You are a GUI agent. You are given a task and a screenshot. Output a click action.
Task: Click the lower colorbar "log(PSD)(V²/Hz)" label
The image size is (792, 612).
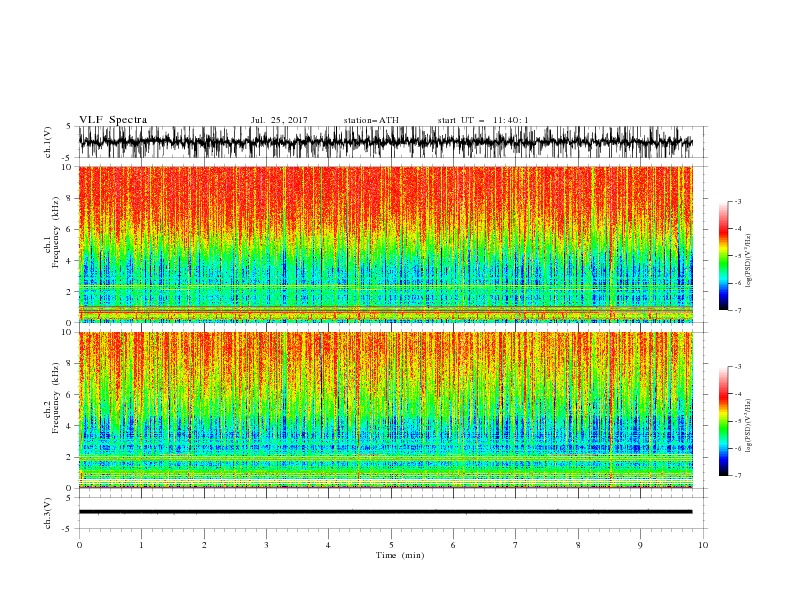coord(748,426)
